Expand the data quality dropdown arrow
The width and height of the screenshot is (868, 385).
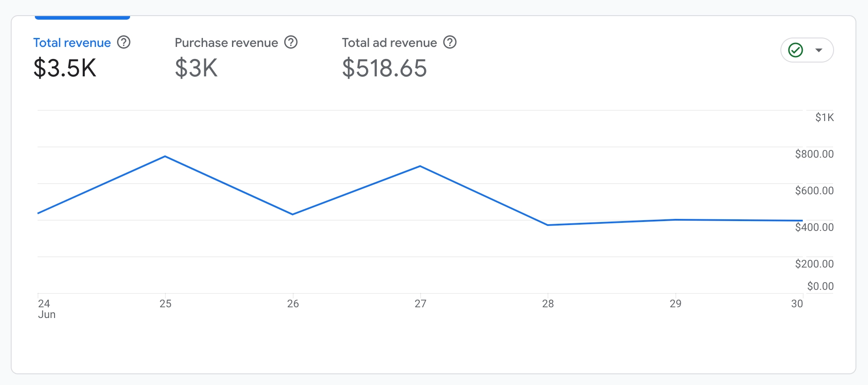[819, 50]
